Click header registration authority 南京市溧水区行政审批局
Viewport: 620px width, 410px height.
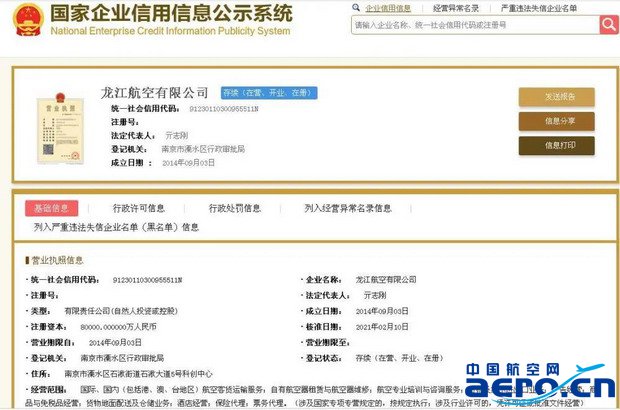tap(203, 149)
